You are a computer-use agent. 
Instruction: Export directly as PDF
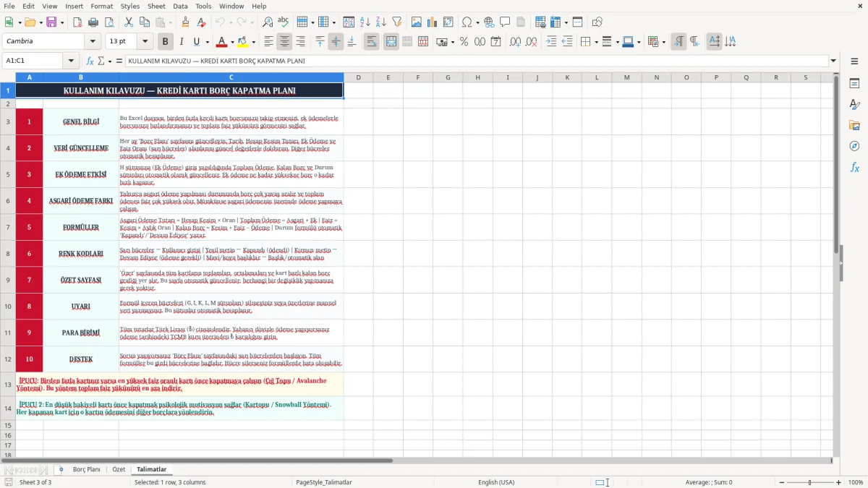(77, 22)
